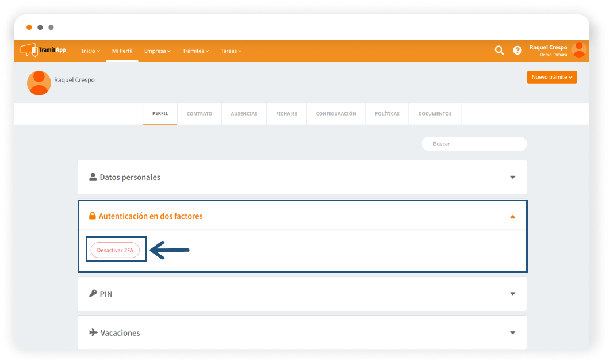Switch to the Contrato tab
The width and height of the screenshot is (610, 364).
coord(199,114)
